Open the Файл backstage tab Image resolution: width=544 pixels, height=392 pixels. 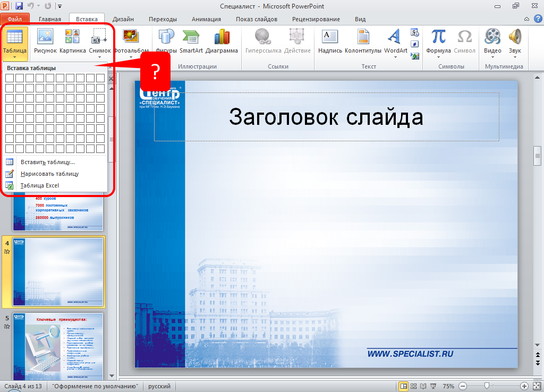(x=15, y=19)
